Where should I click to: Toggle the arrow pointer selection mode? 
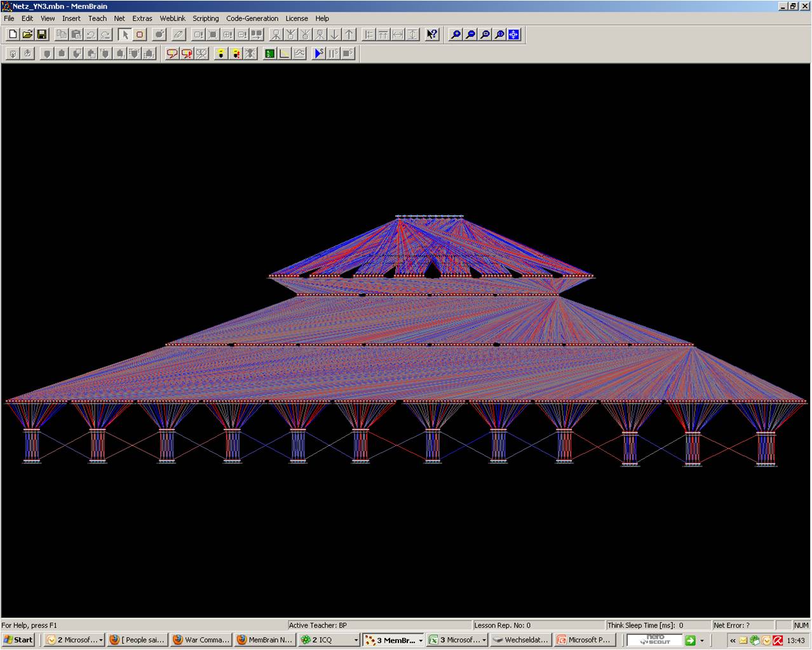[125, 34]
